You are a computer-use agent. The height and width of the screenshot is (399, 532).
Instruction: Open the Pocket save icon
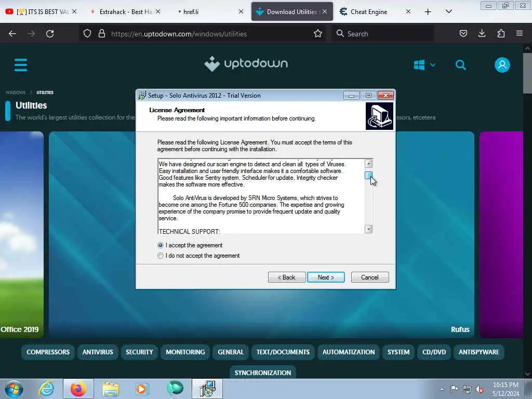coord(463,34)
